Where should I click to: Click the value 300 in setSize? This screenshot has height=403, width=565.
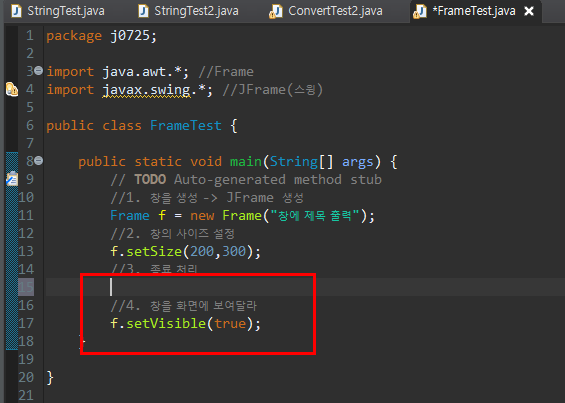click(234, 251)
